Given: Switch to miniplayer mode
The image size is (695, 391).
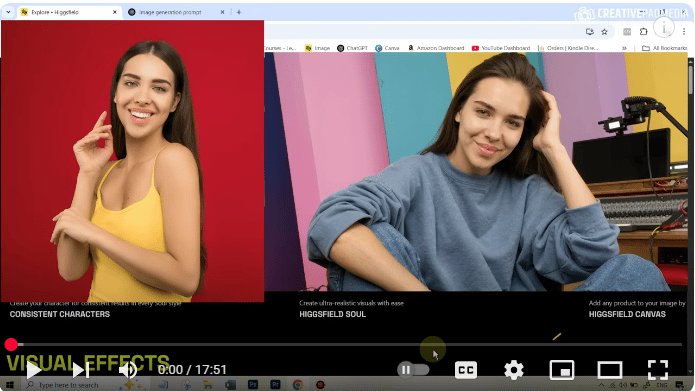Looking at the screenshot, I should coord(562,370).
